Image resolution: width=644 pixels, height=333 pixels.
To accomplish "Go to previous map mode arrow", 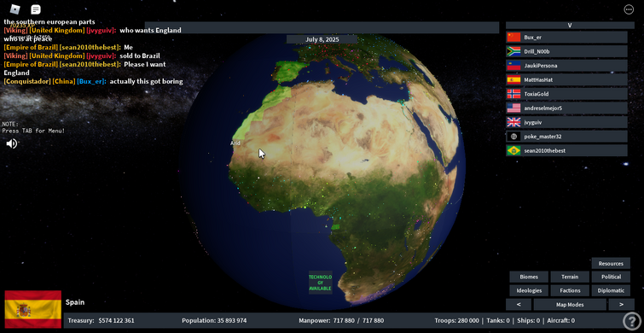I will tap(519, 305).
